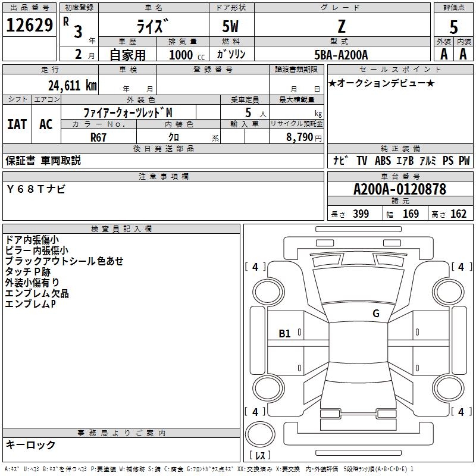Select the bottom-left tire marker [4]
476x476 pixels.
point(255,412)
